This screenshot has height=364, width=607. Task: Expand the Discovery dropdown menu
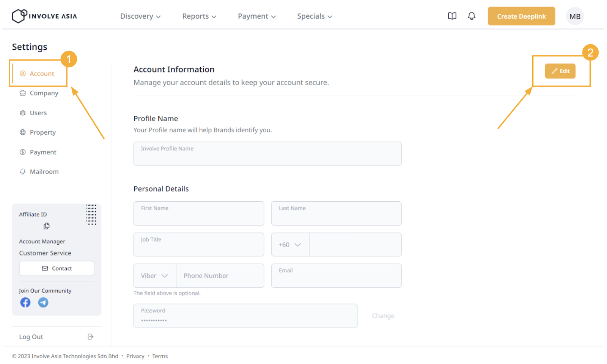140,16
